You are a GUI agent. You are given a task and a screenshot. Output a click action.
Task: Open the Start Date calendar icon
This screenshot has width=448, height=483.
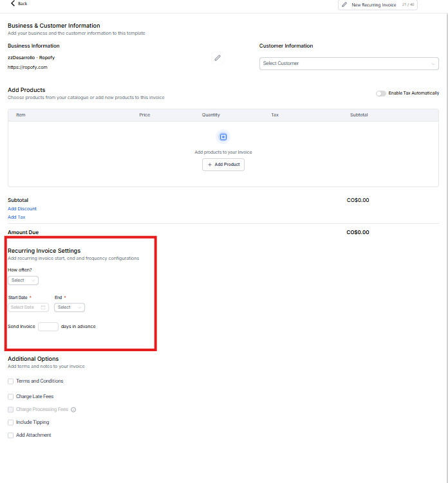(43, 307)
